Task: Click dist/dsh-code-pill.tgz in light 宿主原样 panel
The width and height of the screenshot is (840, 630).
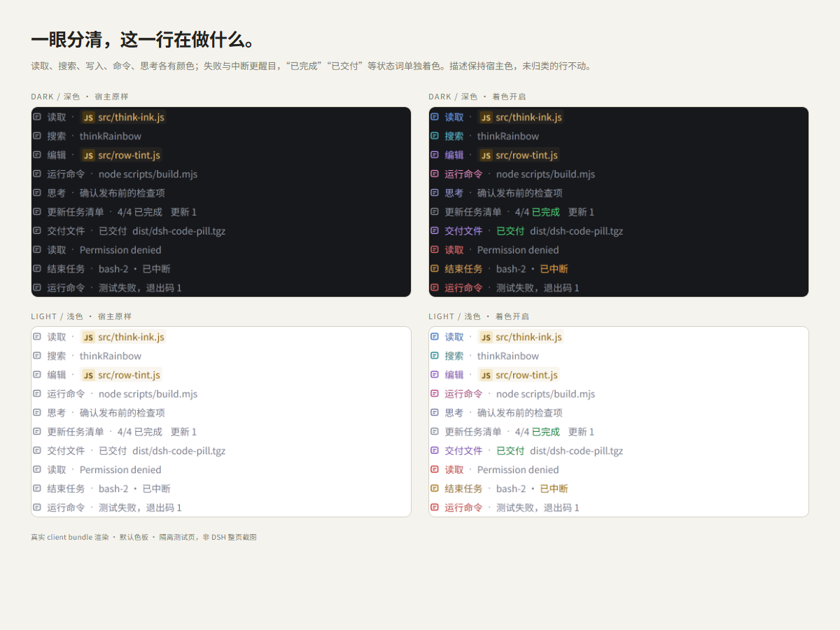Action: 178,451
